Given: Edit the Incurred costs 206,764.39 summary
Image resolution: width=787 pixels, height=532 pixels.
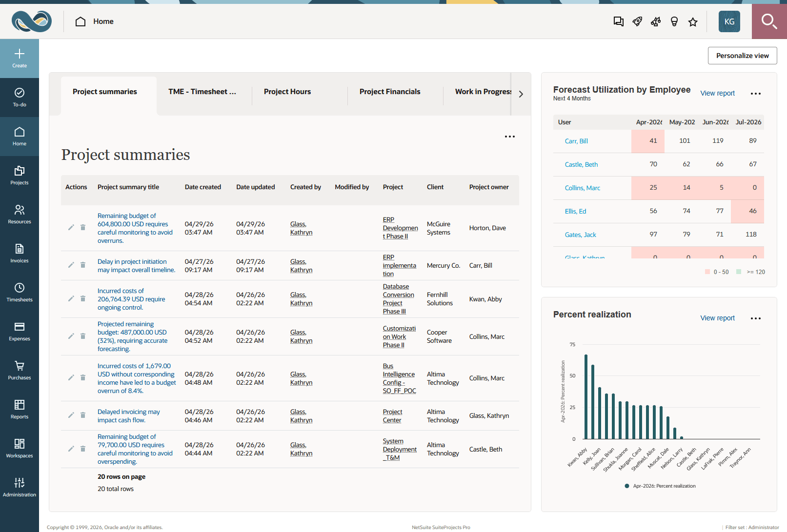Looking at the screenshot, I should click(71, 299).
